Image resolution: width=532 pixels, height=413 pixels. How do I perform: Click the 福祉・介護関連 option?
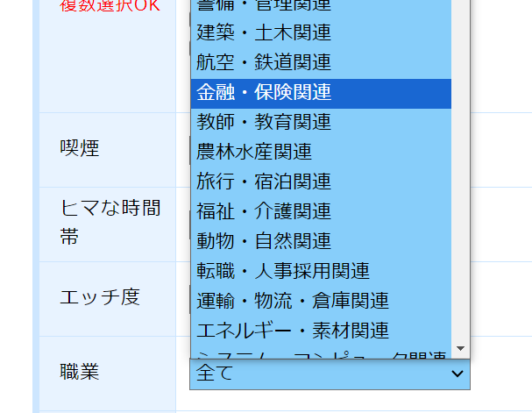click(x=264, y=211)
